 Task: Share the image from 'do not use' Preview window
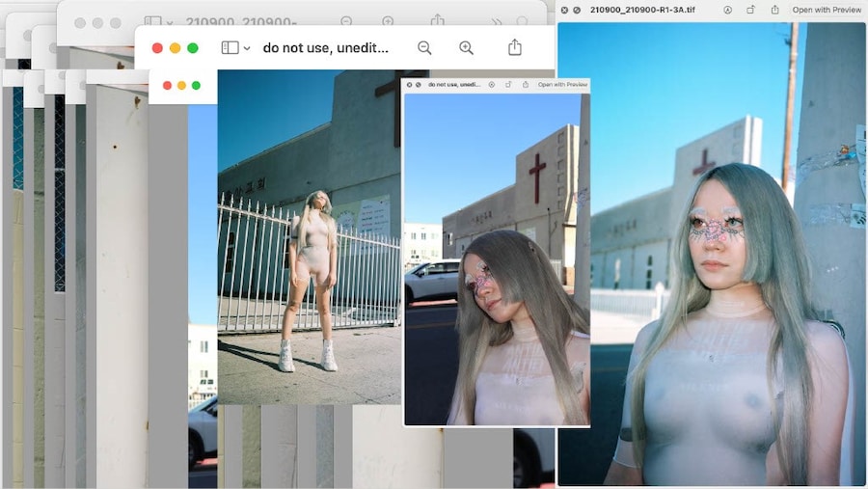click(515, 47)
